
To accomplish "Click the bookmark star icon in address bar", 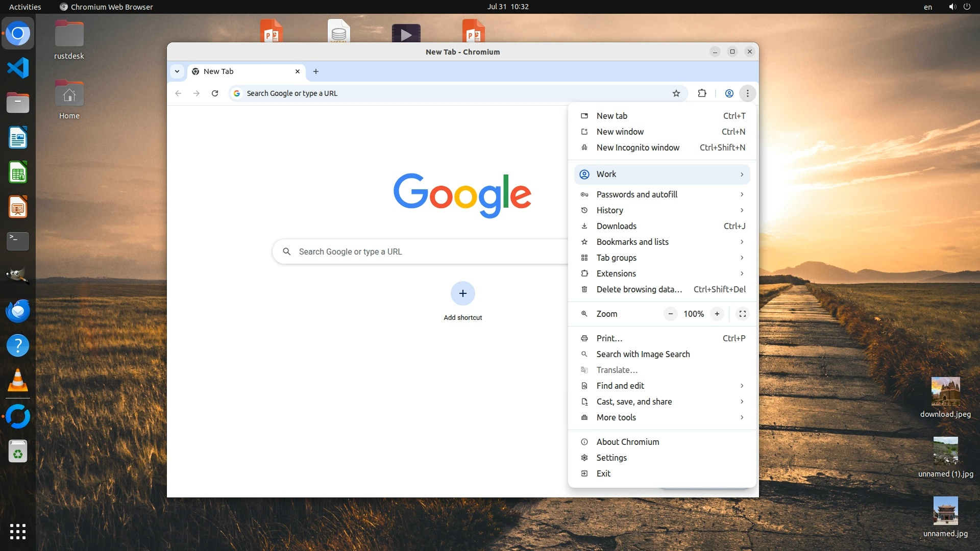I will [676, 93].
